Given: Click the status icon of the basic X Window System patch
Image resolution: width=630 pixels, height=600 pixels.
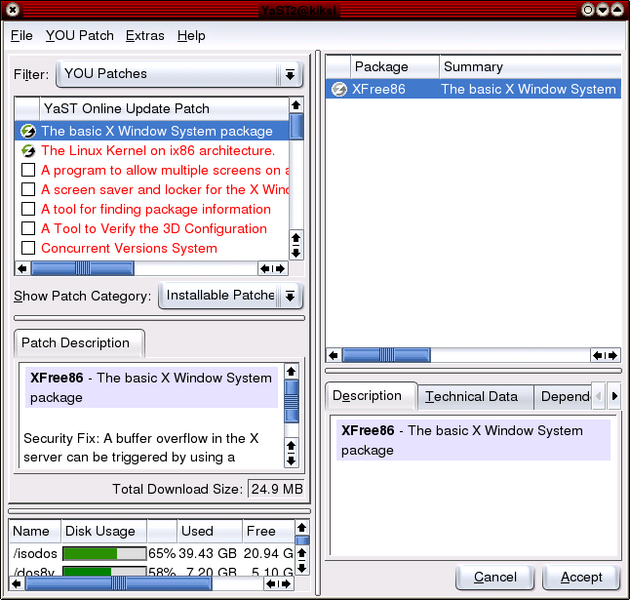Looking at the screenshot, I should point(28,131).
